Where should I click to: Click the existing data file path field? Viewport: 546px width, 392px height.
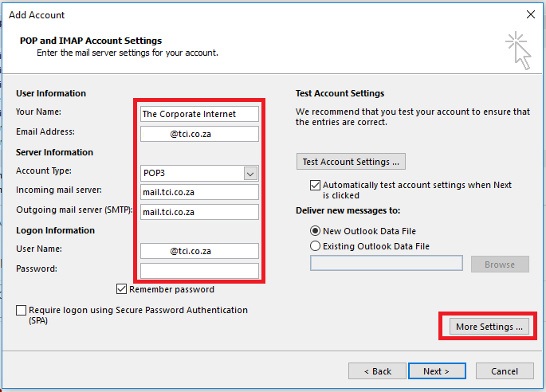[386, 263]
